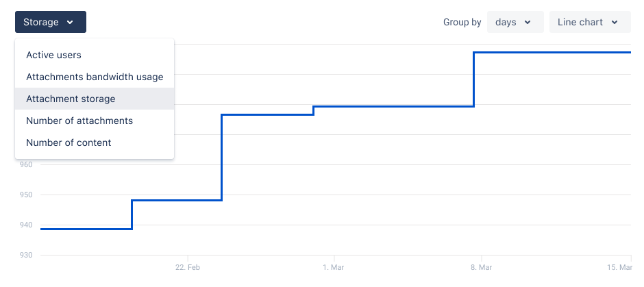Image resolution: width=644 pixels, height=287 pixels.
Task: Click the "1. Mar" date axis label
Action: 333,266
